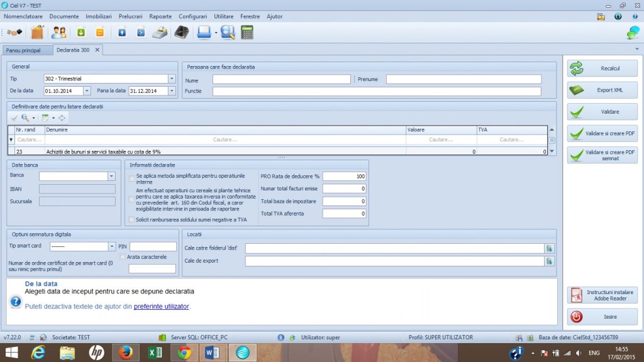Click the Iesire exit button
The height and width of the screenshot is (362, 644).
[602, 317]
